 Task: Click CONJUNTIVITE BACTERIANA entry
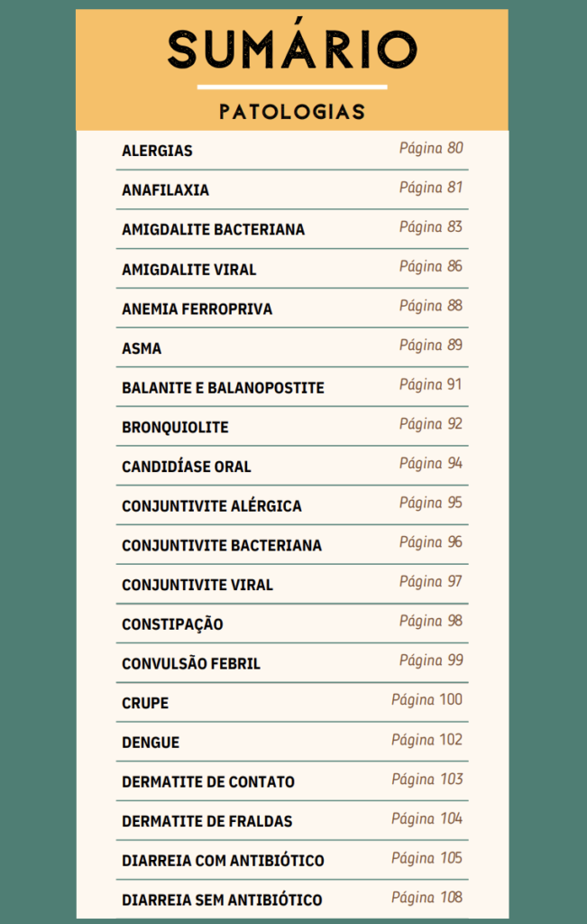(x=221, y=546)
